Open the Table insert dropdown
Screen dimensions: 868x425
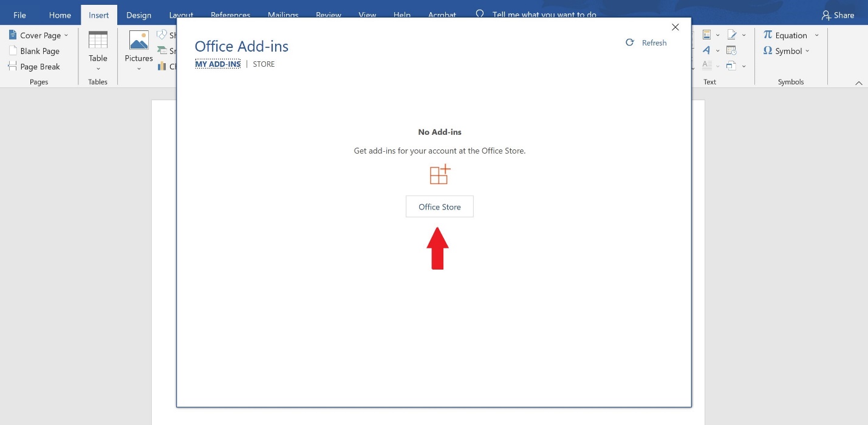pyautogui.click(x=98, y=51)
